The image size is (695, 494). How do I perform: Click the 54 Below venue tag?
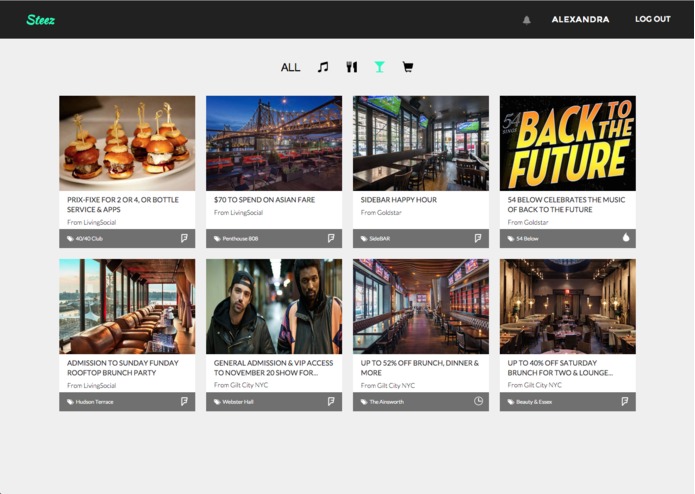[x=523, y=238]
